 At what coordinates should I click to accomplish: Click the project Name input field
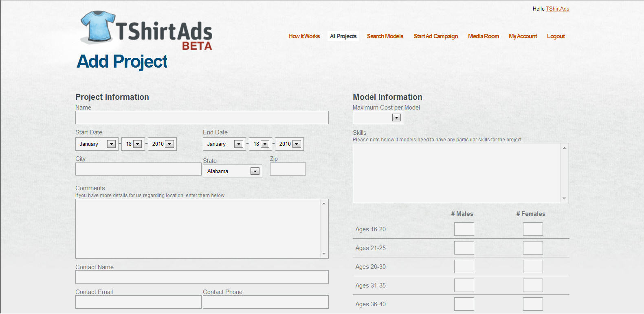(x=202, y=118)
